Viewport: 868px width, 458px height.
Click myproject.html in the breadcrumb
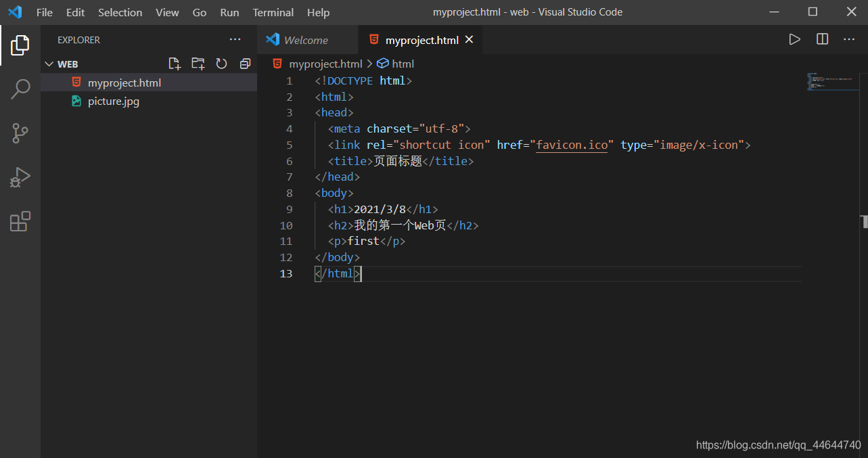pyautogui.click(x=325, y=64)
